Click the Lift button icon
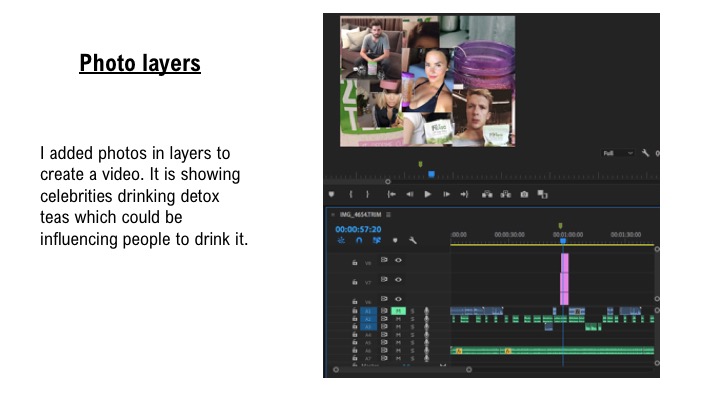Screen dimensions: 720x405 487,194
